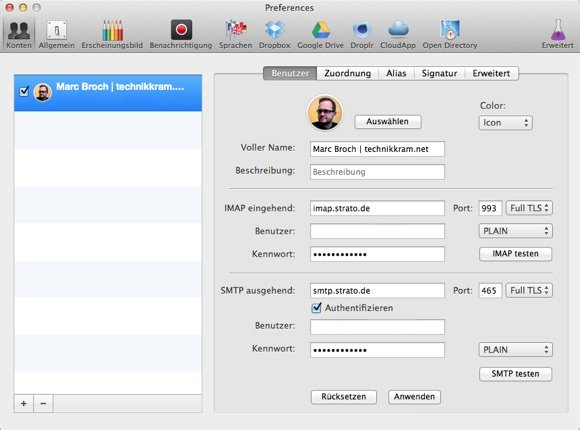Screen dimensions: 580x430
Task: Select the Marc Broch account row
Action: (x=108, y=93)
